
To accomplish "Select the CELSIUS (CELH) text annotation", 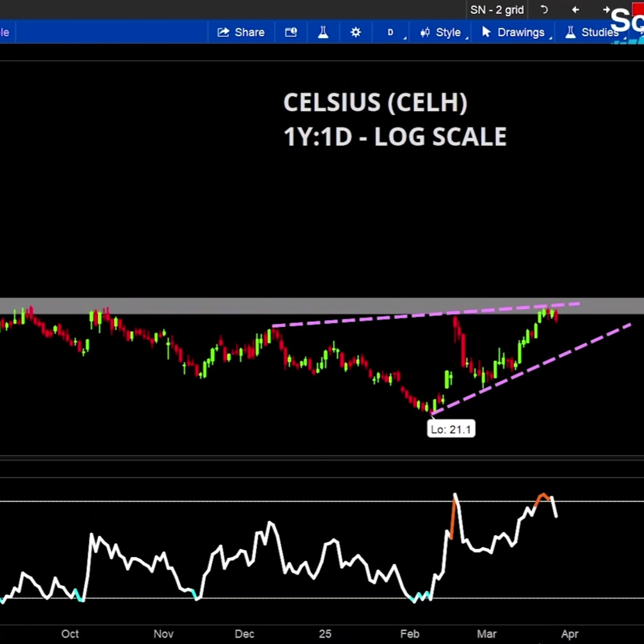I will pos(375,102).
